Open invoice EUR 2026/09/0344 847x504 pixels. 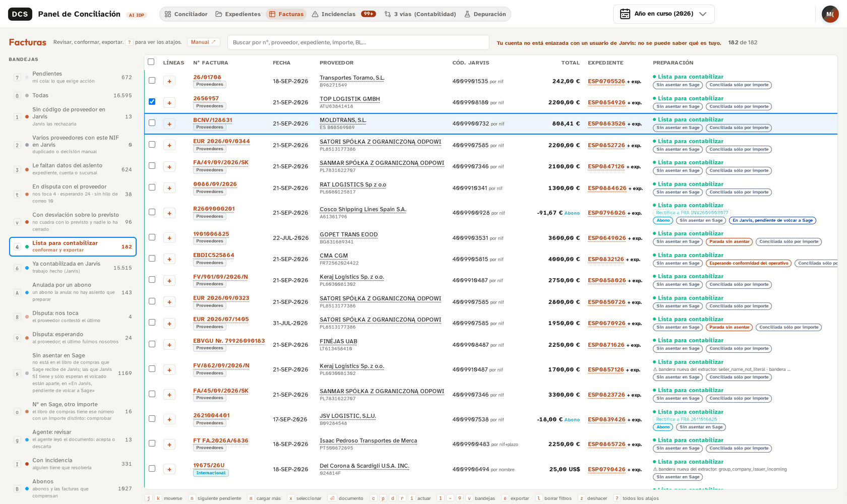221,141
